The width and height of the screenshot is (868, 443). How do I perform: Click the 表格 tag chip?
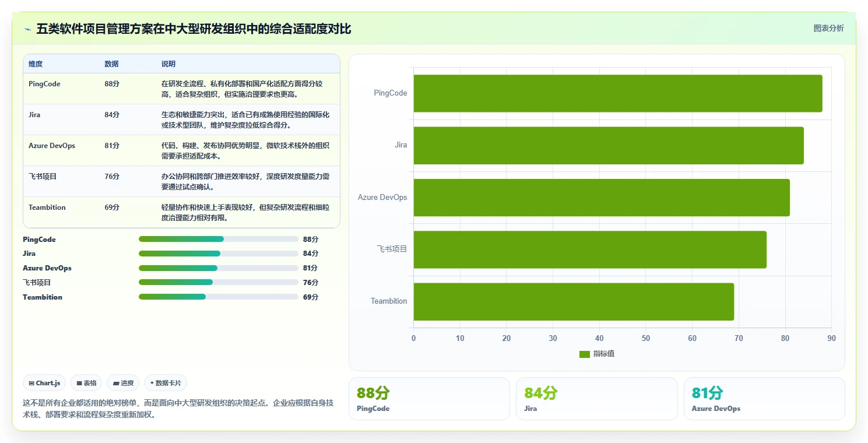tap(86, 383)
